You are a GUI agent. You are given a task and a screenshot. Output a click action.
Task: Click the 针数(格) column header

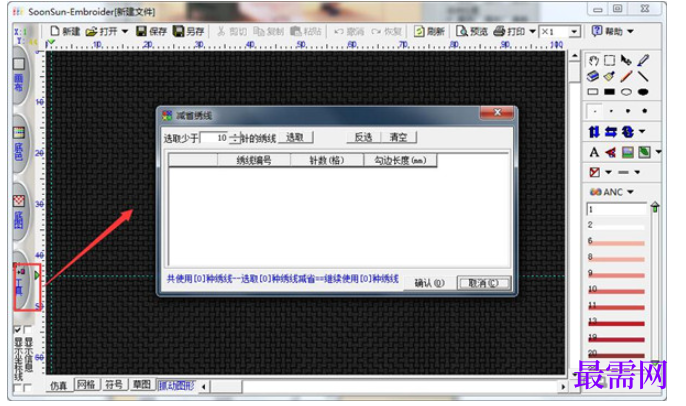coord(326,161)
